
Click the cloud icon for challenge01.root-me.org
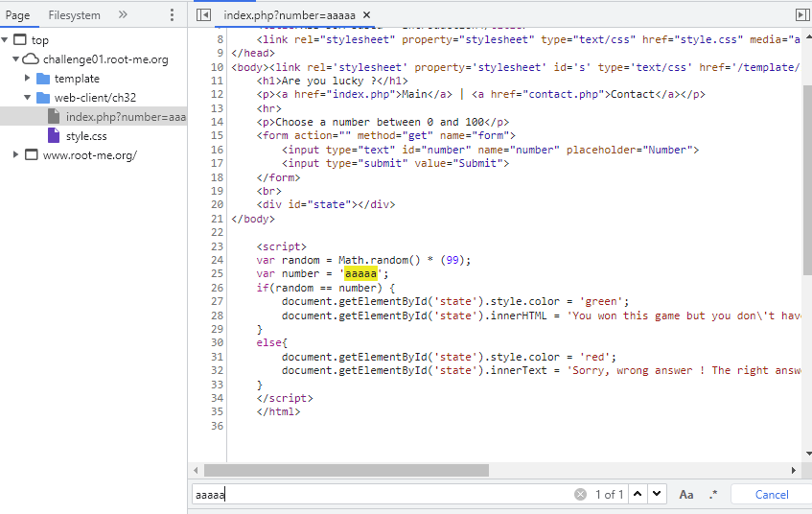31,59
